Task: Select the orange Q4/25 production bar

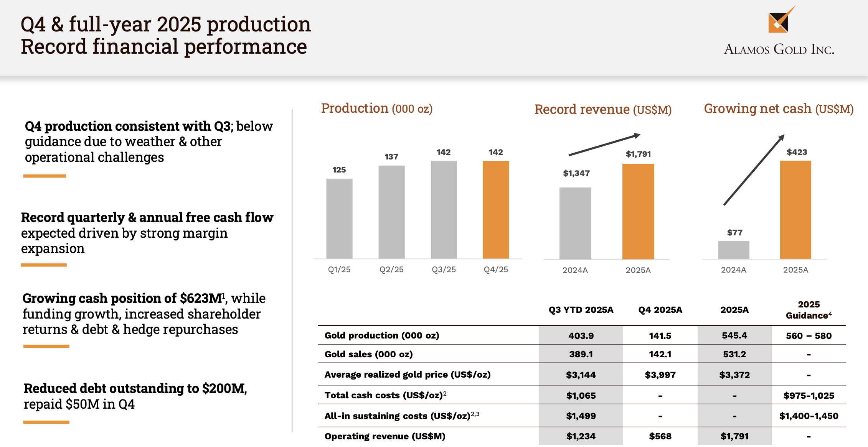Action: click(495, 209)
